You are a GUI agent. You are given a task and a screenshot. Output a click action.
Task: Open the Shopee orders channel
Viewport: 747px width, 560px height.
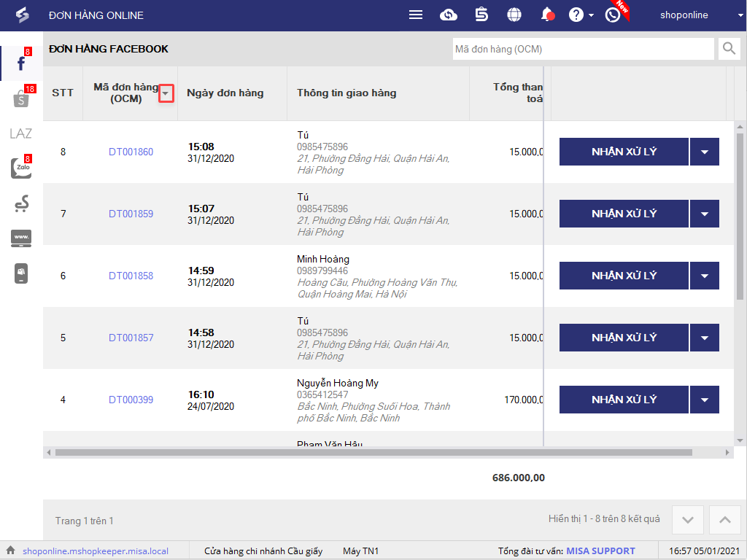click(21, 98)
